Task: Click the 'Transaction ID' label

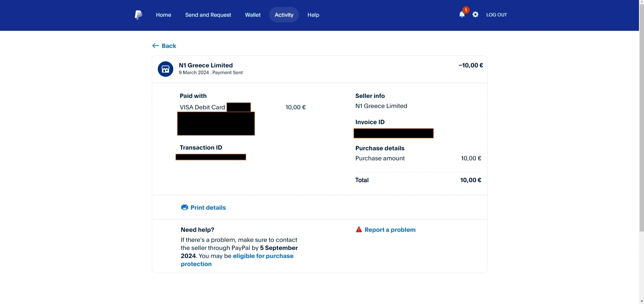Action: (201, 147)
